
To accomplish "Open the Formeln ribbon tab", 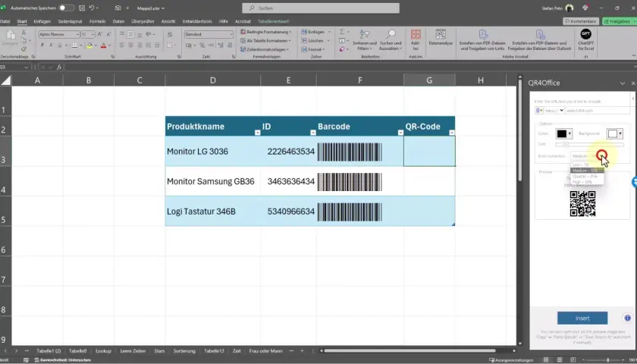I will click(98, 21).
